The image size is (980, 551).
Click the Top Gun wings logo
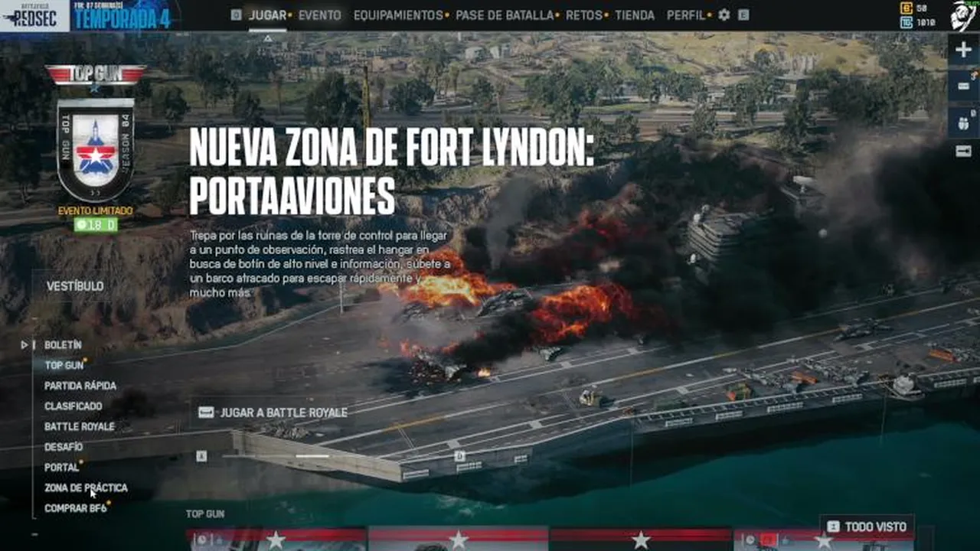tap(96, 75)
